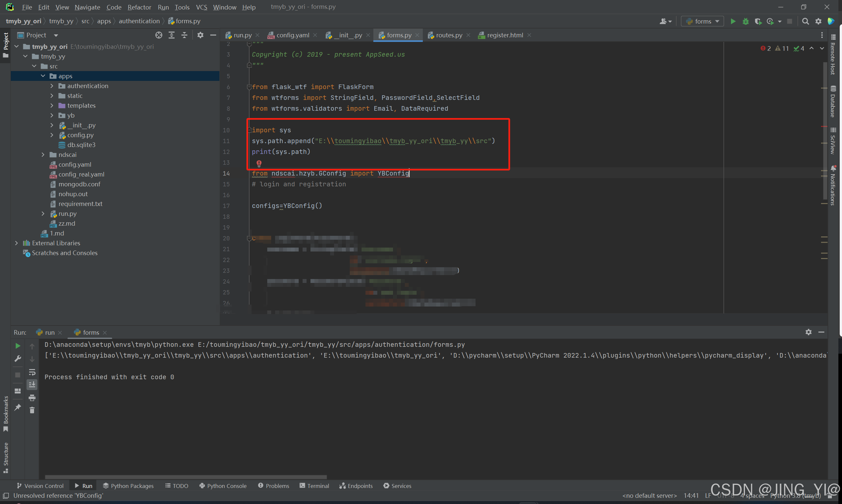Run the forms configuration with green play icon
The height and width of the screenshot is (504, 842).
click(x=733, y=21)
